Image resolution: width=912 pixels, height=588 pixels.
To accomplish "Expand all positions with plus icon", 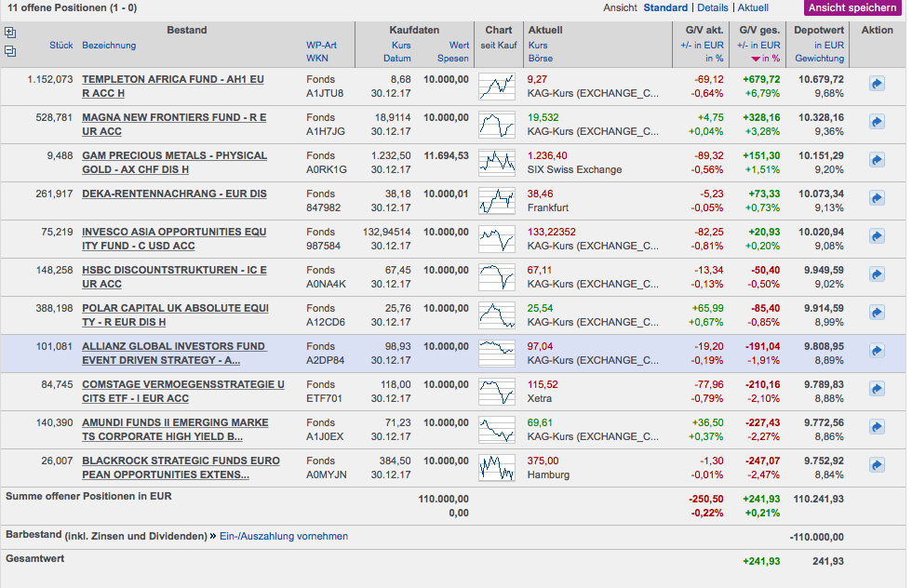I will coord(10,33).
